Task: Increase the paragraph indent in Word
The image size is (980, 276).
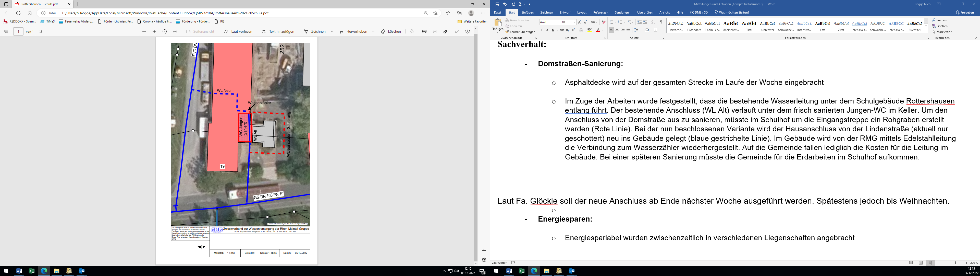Action: pos(645,22)
